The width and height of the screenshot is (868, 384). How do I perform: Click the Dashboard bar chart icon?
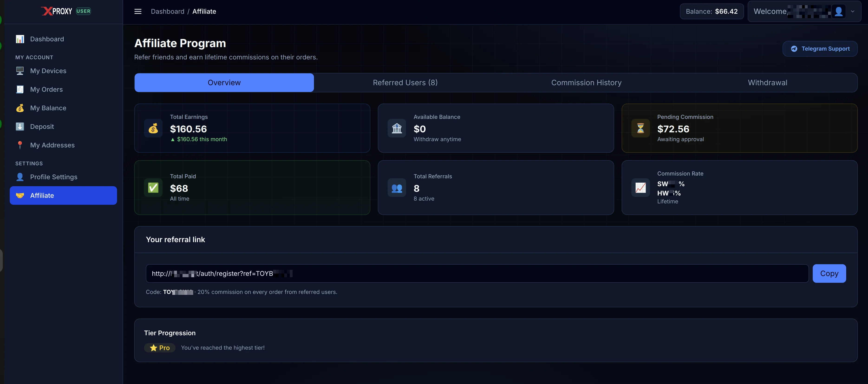click(20, 39)
